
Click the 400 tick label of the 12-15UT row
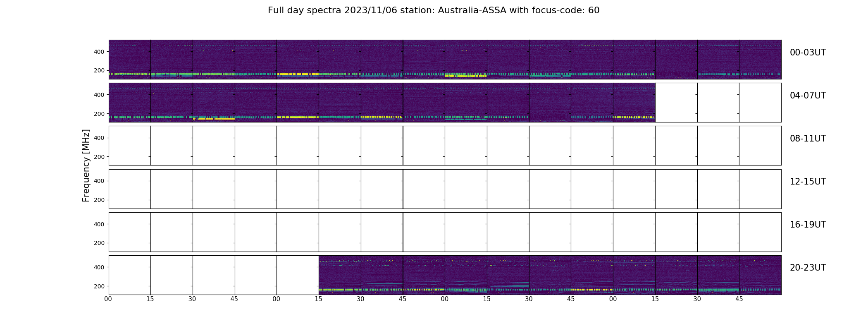pos(99,181)
